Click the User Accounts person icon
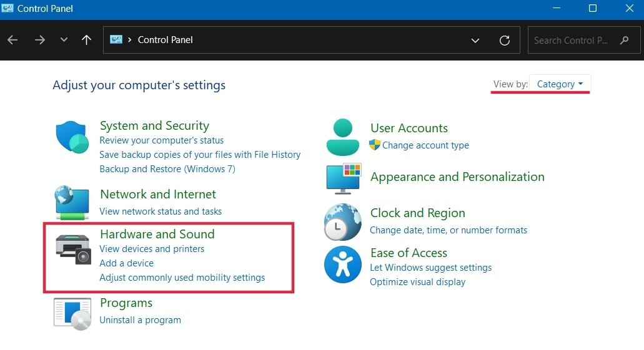The height and width of the screenshot is (350, 644). point(342,137)
